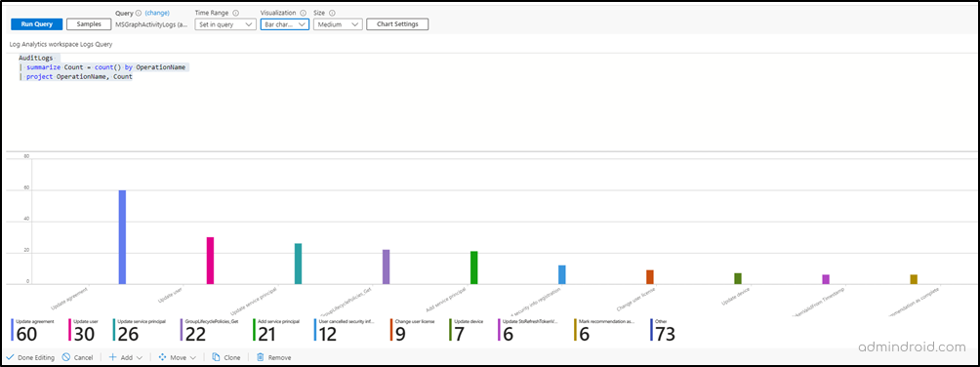
Task: Click the Update user legend color swatch
Action: pos(69,330)
